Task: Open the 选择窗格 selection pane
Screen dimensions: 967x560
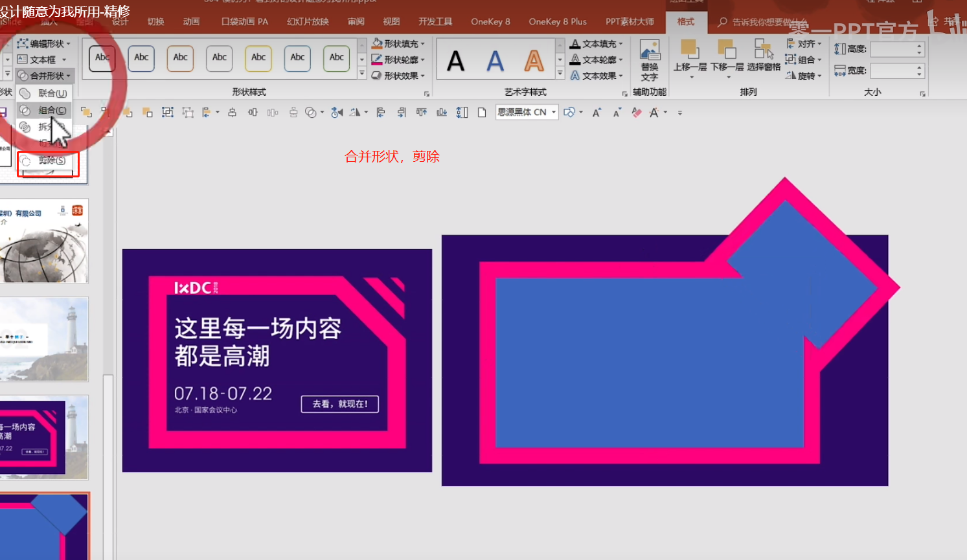Action: tap(764, 56)
